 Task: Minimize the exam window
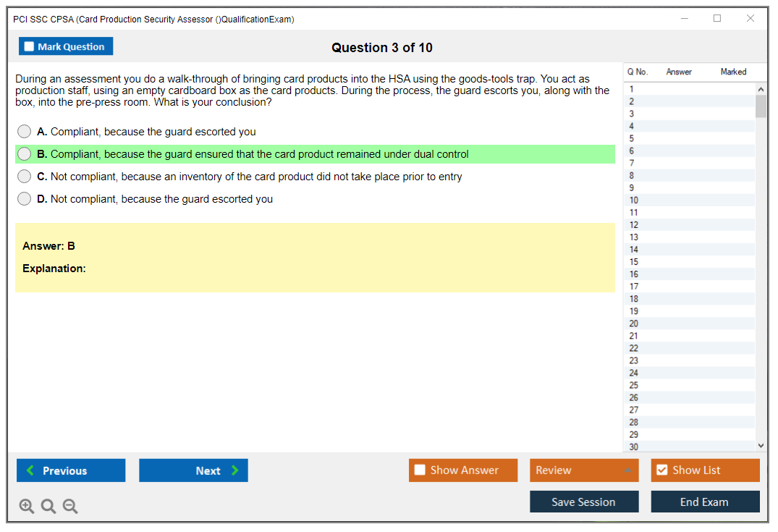[685, 19]
